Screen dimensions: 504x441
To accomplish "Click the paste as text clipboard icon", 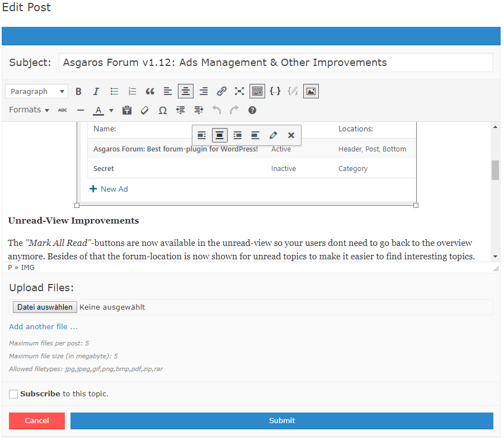I will 127,110.
